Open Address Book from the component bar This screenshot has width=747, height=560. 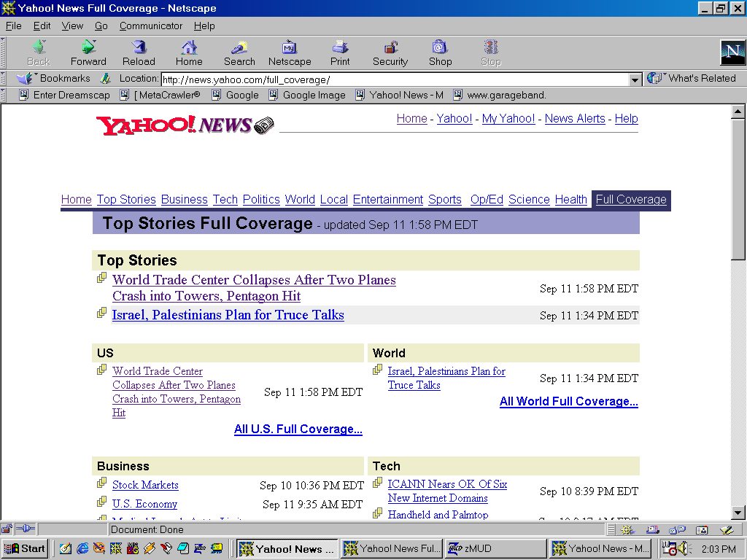pyautogui.click(x=702, y=529)
